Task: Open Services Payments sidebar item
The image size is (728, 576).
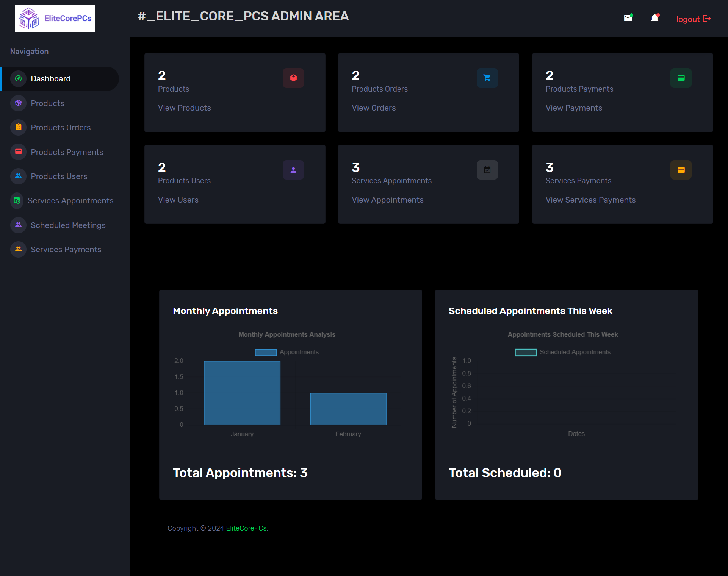Action: pos(66,250)
